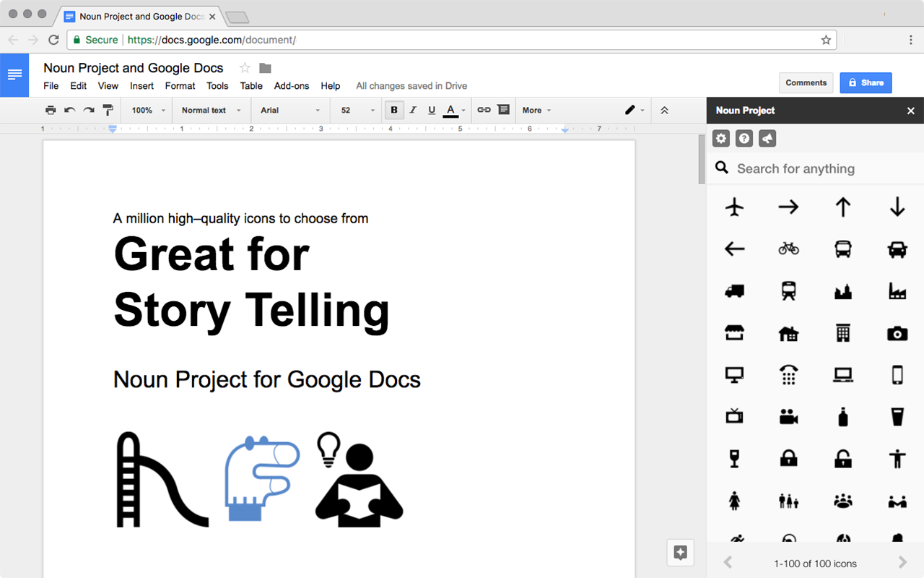Select the right arrow icon in sidebar
Viewport: 924px width, 578px height.
pos(788,207)
